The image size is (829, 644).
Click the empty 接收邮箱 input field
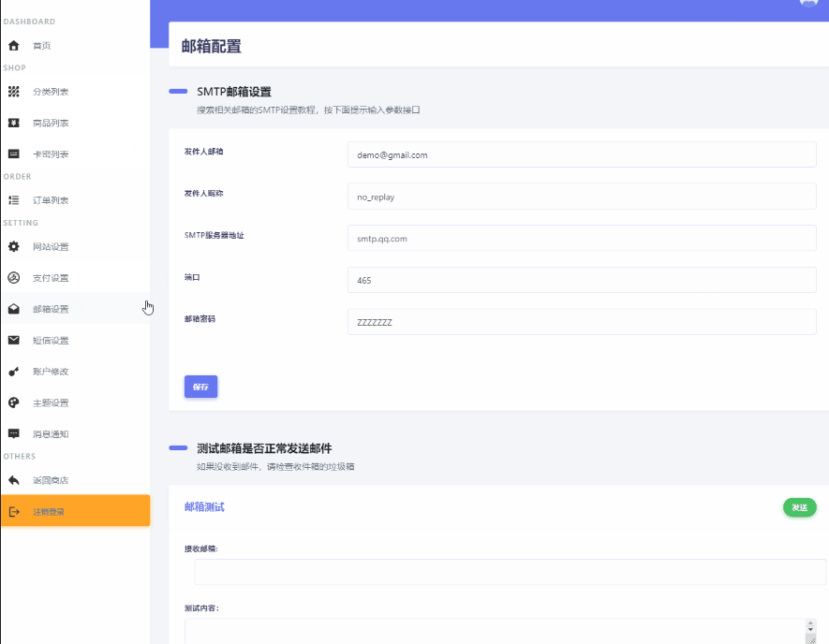coord(510,572)
